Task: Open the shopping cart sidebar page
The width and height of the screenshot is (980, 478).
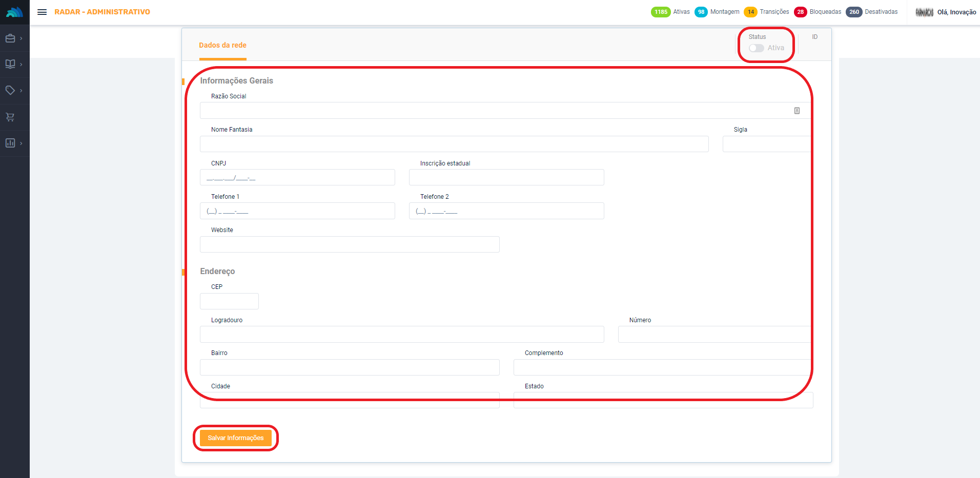Action: pyautogui.click(x=10, y=117)
